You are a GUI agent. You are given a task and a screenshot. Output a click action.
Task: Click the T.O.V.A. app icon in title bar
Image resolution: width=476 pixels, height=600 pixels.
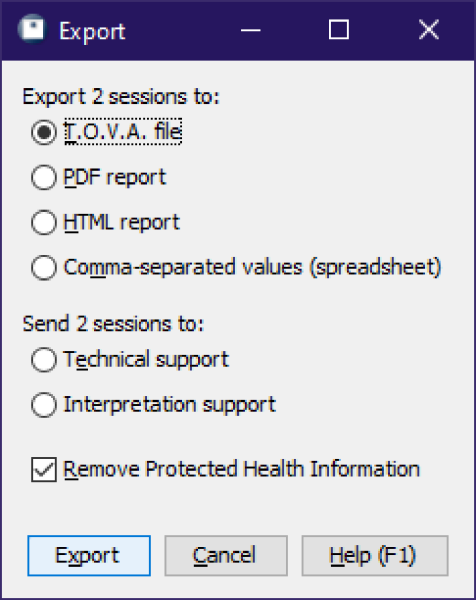[x=32, y=29]
